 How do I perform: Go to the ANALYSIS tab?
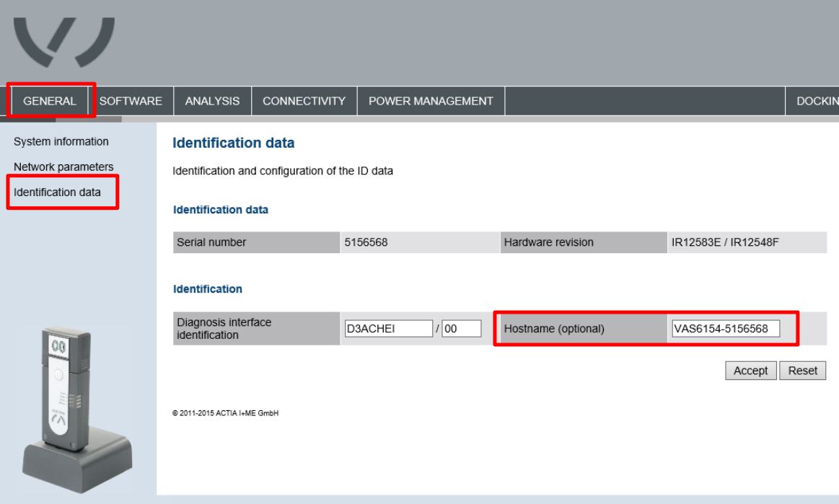tap(212, 101)
